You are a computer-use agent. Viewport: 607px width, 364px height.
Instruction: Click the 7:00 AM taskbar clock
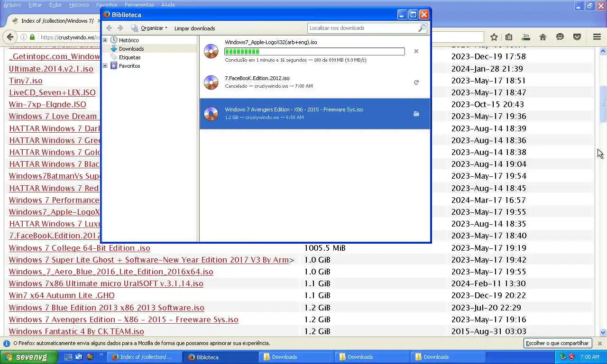point(589,357)
